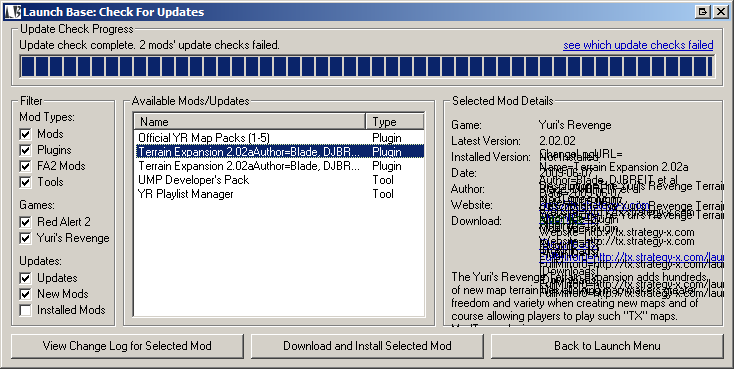Enable the Installed Mods checkbox
Viewport: 734px width, 369px height.
click(25, 310)
